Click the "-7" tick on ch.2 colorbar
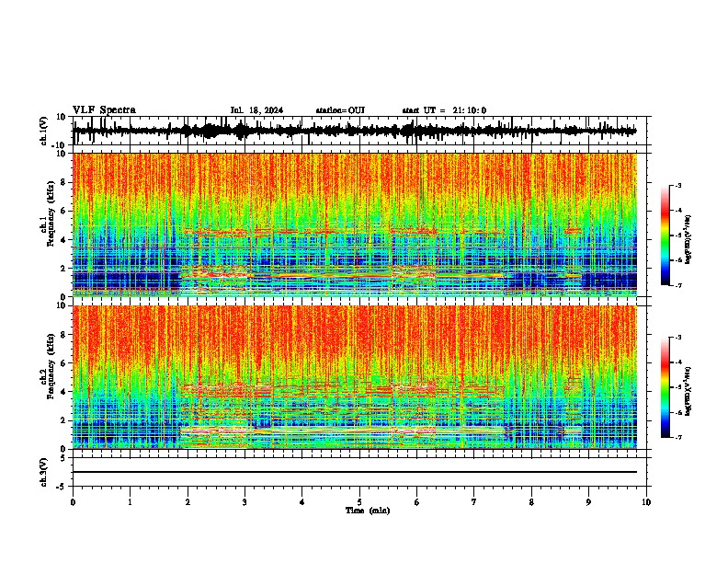 tap(677, 437)
